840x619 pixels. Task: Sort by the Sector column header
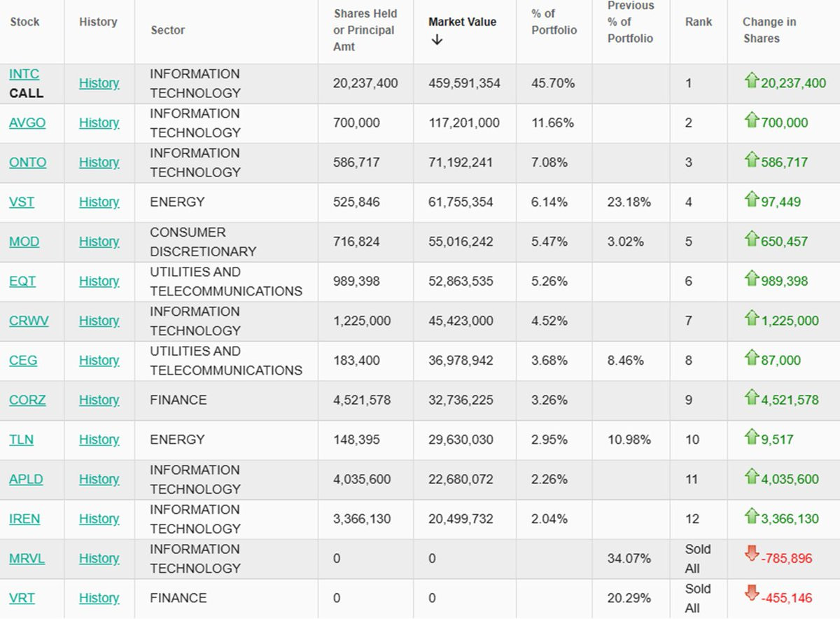pos(167,30)
